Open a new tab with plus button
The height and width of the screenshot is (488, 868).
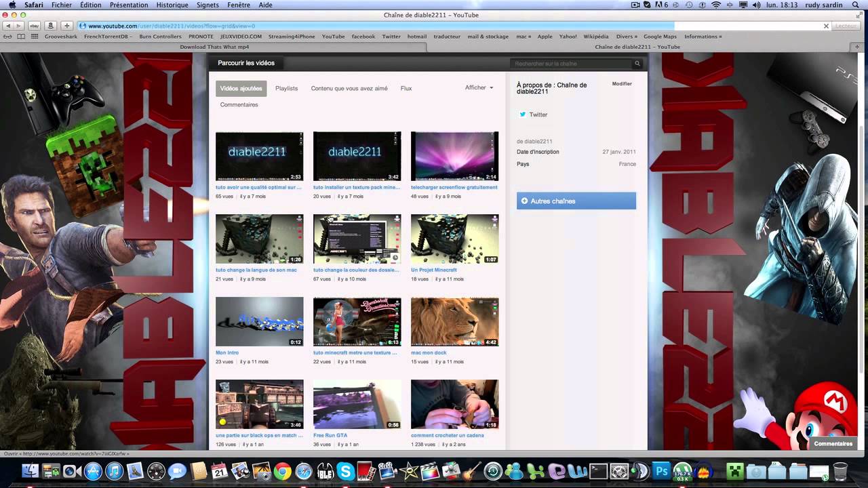tap(858, 47)
